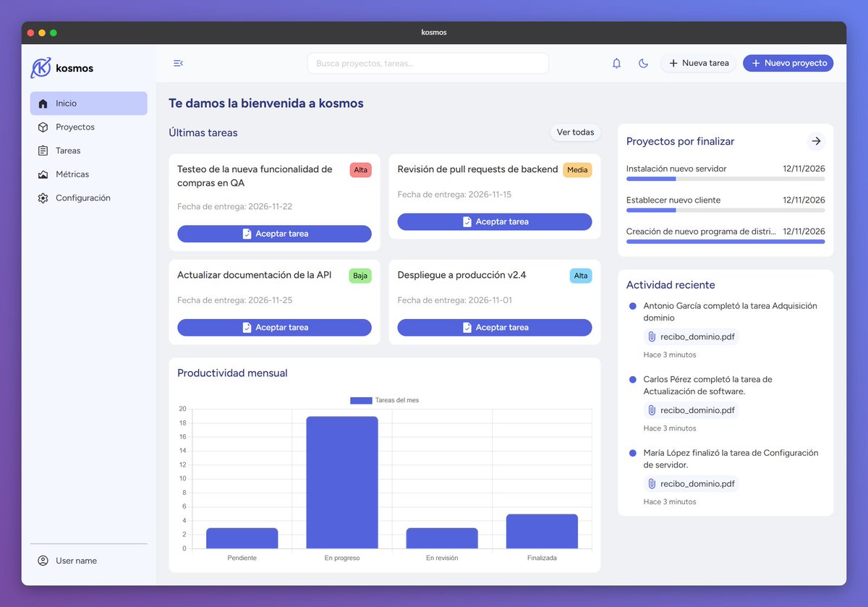The width and height of the screenshot is (868, 607).
Task: Click the green macOS fullscreen window button
Action: tap(54, 33)
